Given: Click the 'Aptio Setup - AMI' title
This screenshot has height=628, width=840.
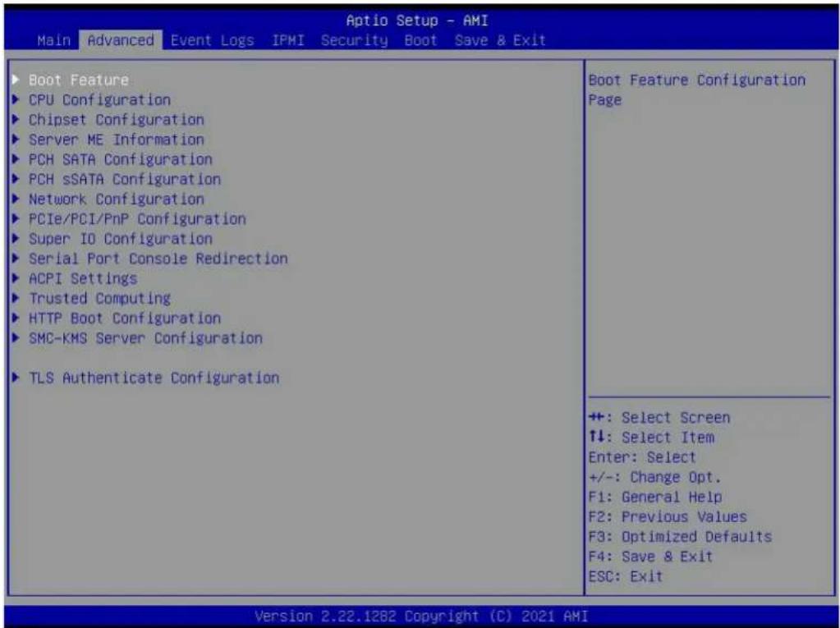Looking at the screenshot, I should click(x=417, y=21).
